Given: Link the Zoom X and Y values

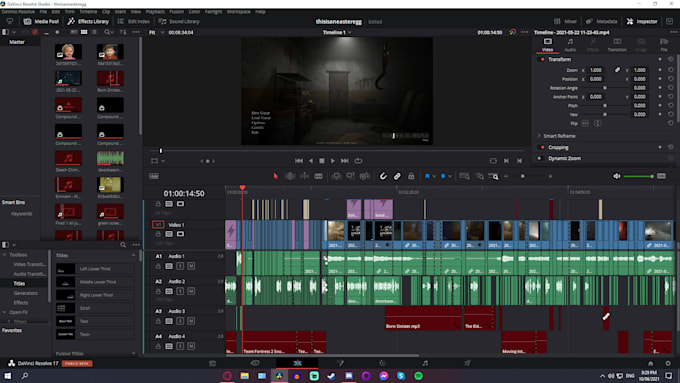Looking at the screenshot, I should point(617,70).
